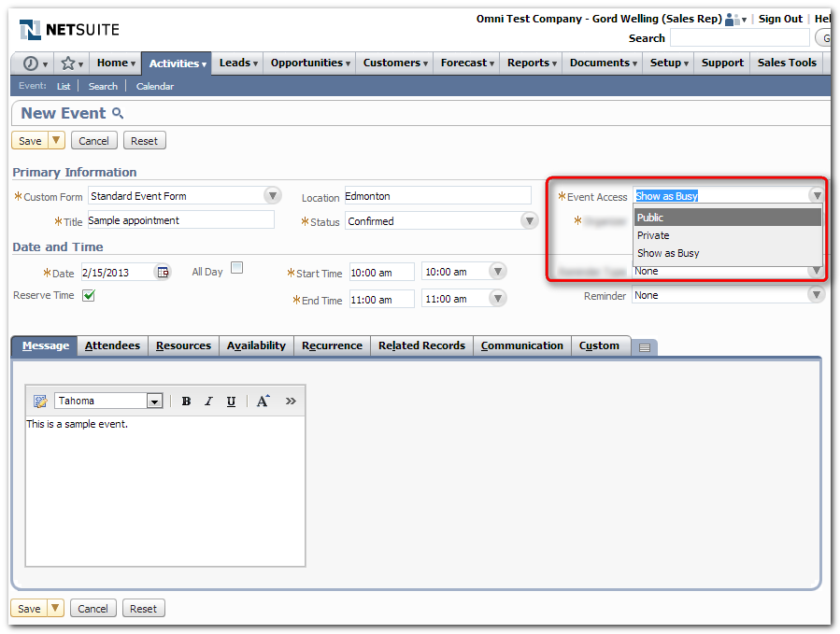This screenshot has width=840, height=634.
Task: Click the top Cancel button
Action: pos(93,141)
